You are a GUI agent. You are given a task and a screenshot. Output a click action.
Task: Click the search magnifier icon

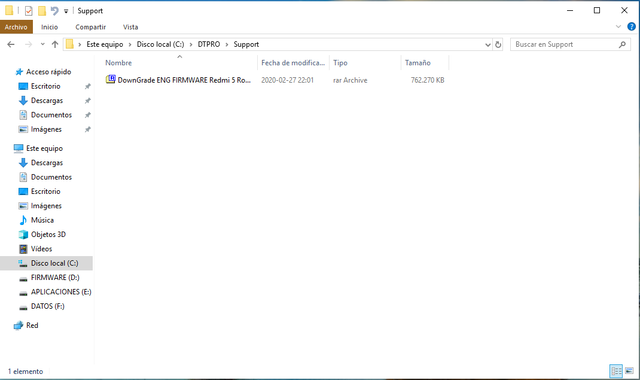[x=622, y=44]
